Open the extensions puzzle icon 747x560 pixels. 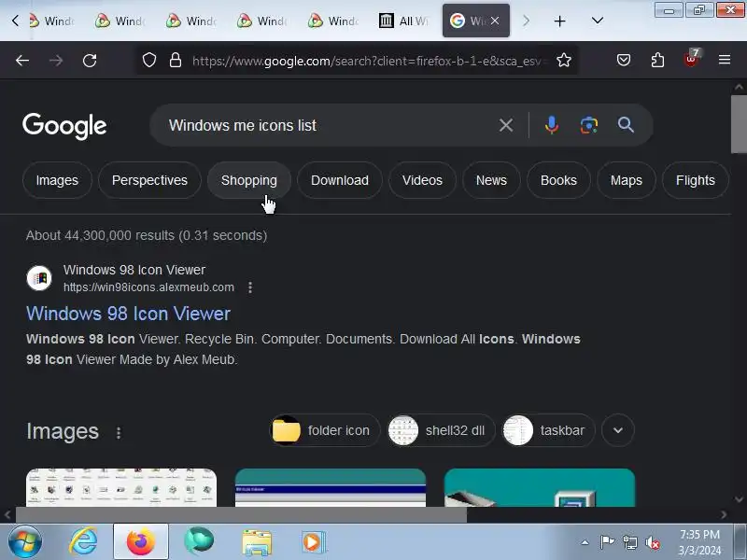pyautogui.click(x=657, y=60)
